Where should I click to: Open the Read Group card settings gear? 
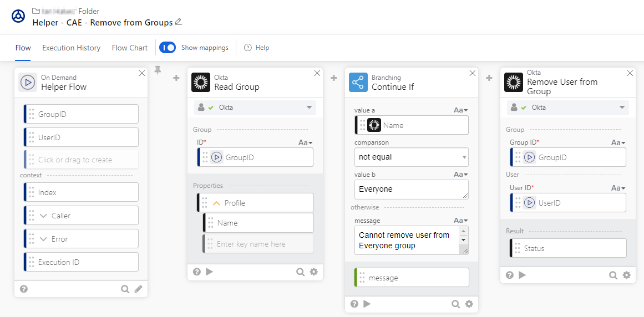tap(313, 272)
